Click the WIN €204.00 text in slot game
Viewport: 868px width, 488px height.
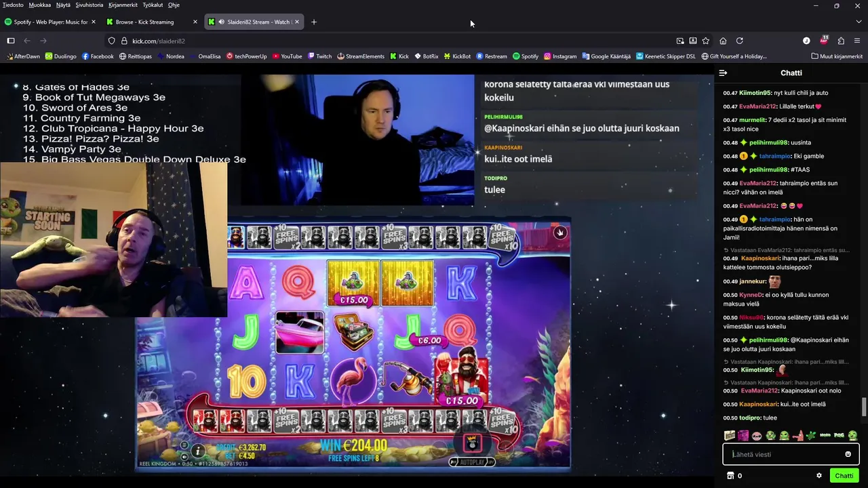pos(354,445)
